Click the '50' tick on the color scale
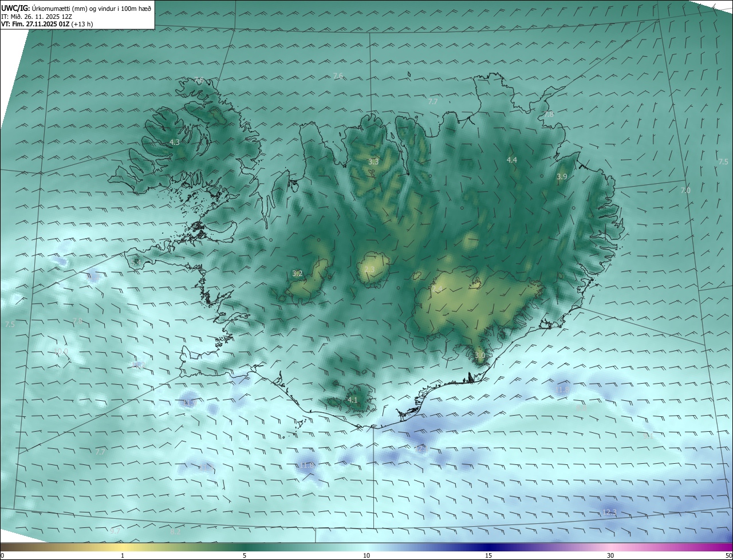733x560 pixels. click(728, 555)
